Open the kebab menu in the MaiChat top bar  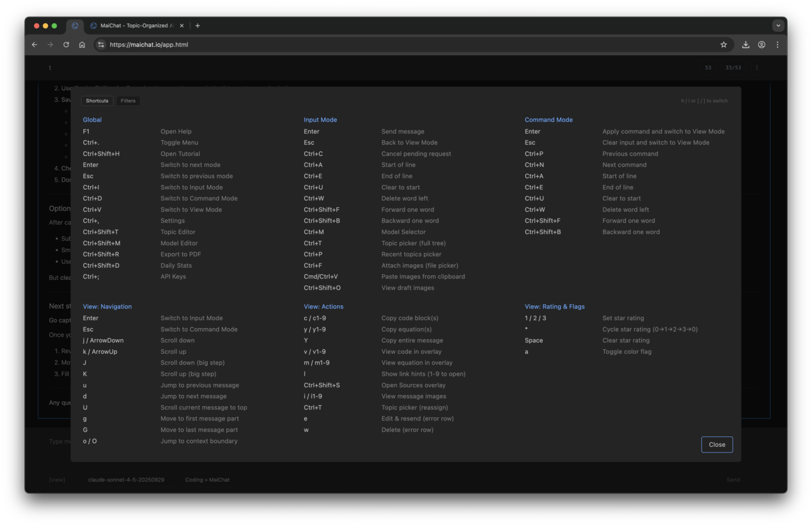click(x=757, y=67)
